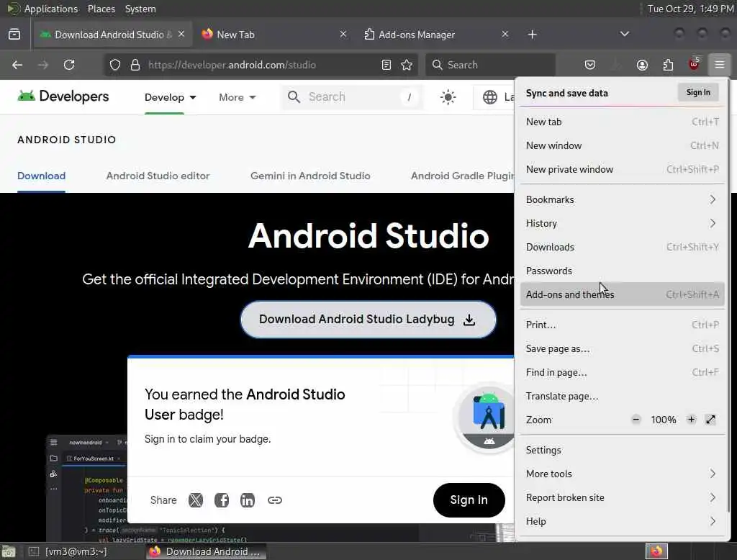
Task: Enter full screen via zoom row arrow icon
Action: point(710,420)
